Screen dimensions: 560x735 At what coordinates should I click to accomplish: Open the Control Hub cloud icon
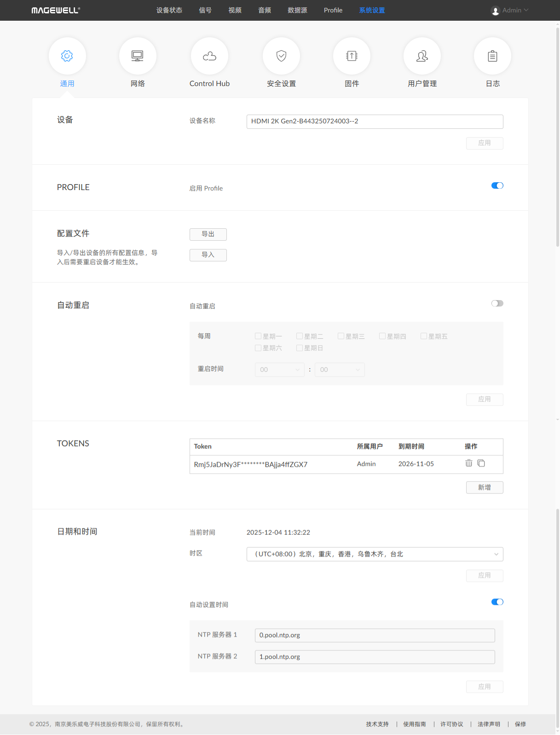click(x=209, y=56)
